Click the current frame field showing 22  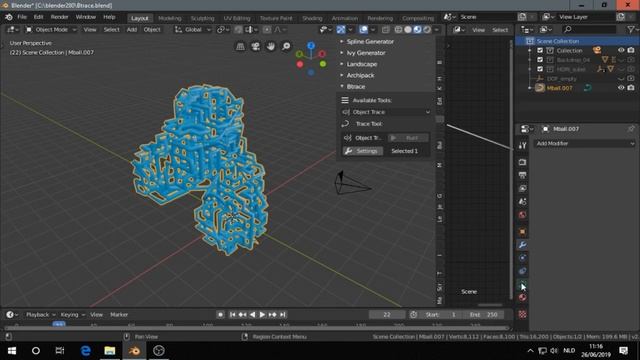387,315
